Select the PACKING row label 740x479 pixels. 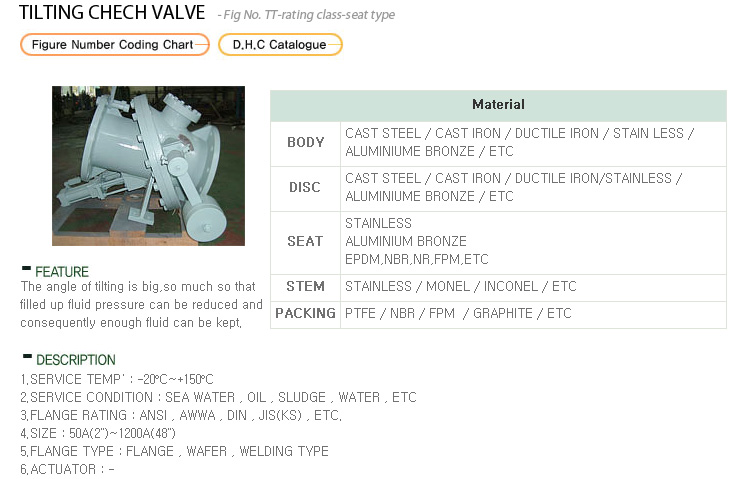305,314
